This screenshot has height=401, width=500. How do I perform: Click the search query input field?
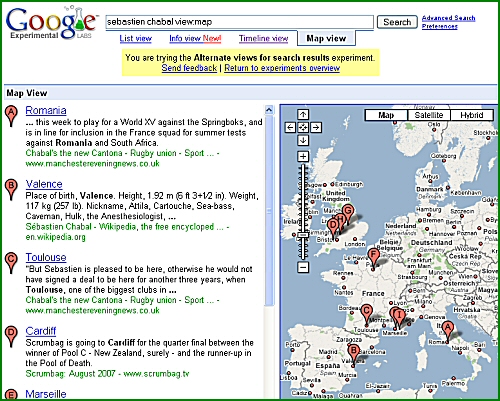pyautogui.click(x=239, y=22)
